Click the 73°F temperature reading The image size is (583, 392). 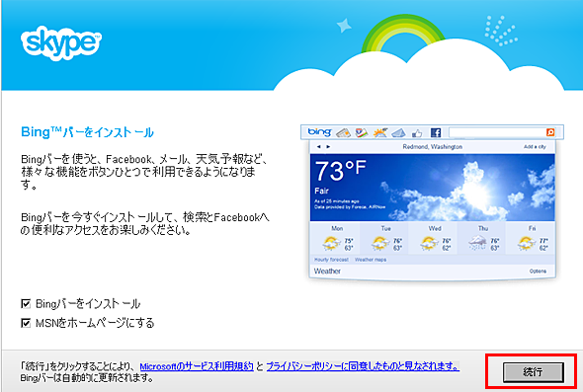point(341,171)
